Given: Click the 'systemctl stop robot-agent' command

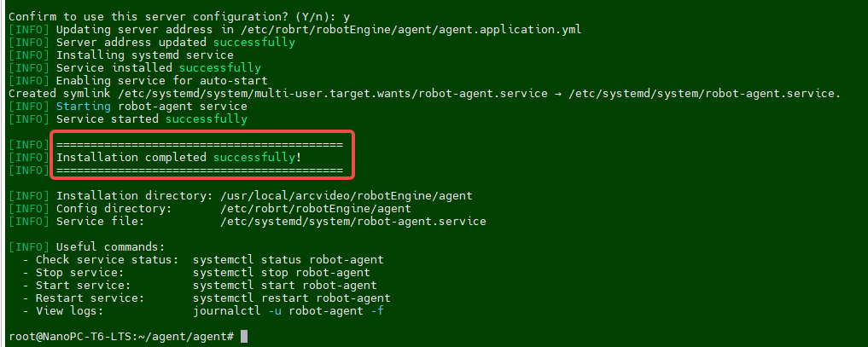Looking at the screenshot, I should coord(281,273).
